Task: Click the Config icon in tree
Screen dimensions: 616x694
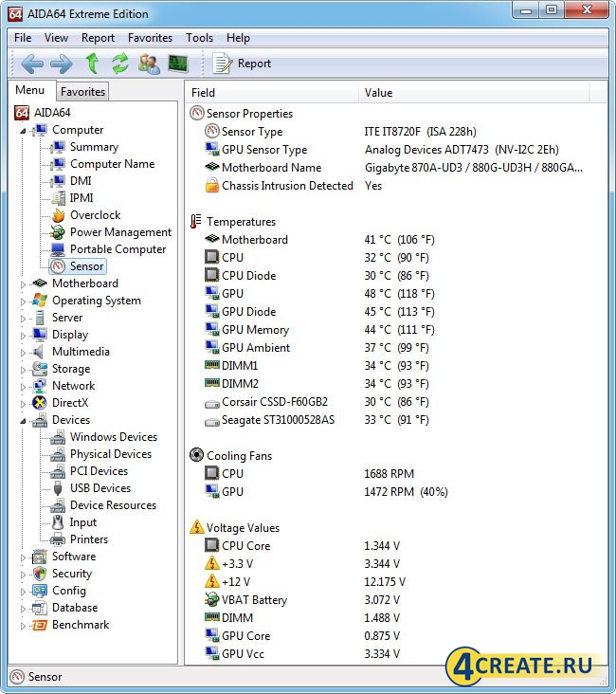Action: [40, 591]
